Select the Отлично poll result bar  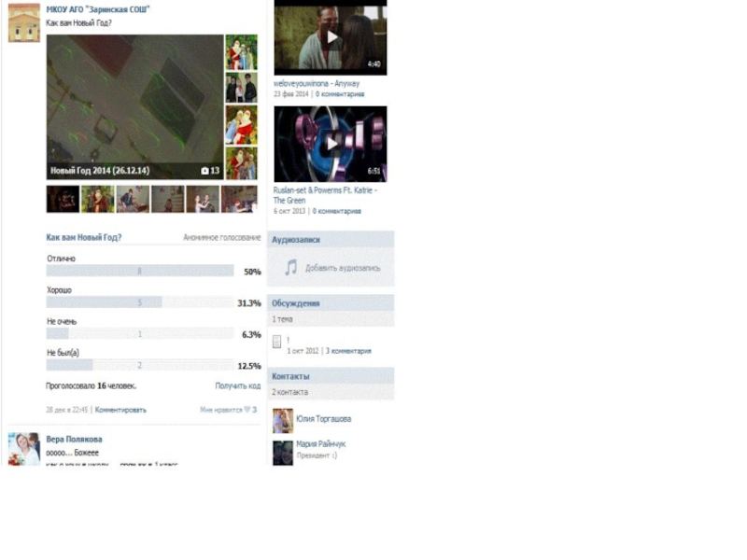click(140, 271)
